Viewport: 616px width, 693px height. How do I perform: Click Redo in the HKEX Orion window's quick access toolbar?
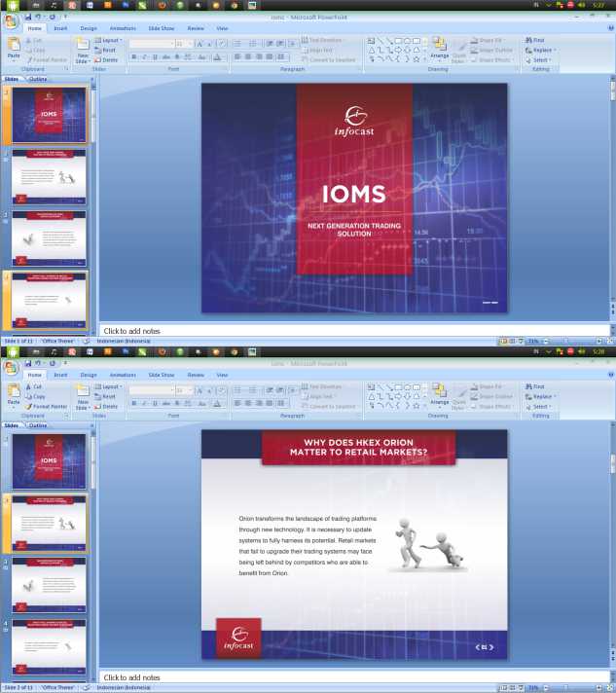(53, 363)
